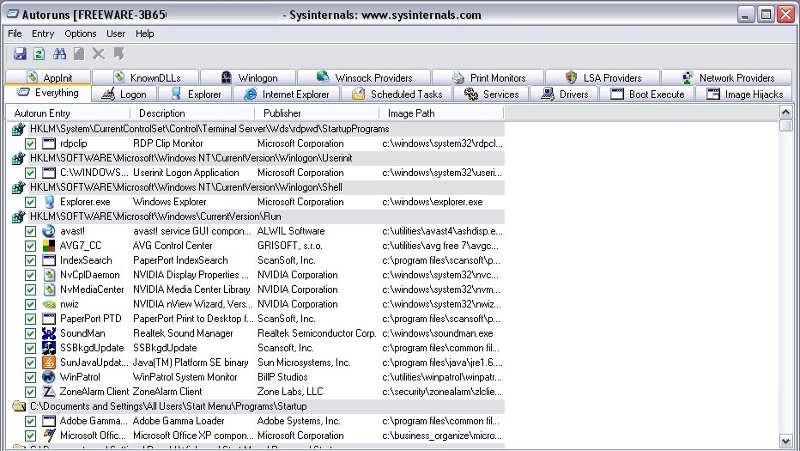The width and height of the screenshot is (800, 451).
Task: Switch to the Services tab
Action: point(492,94)
